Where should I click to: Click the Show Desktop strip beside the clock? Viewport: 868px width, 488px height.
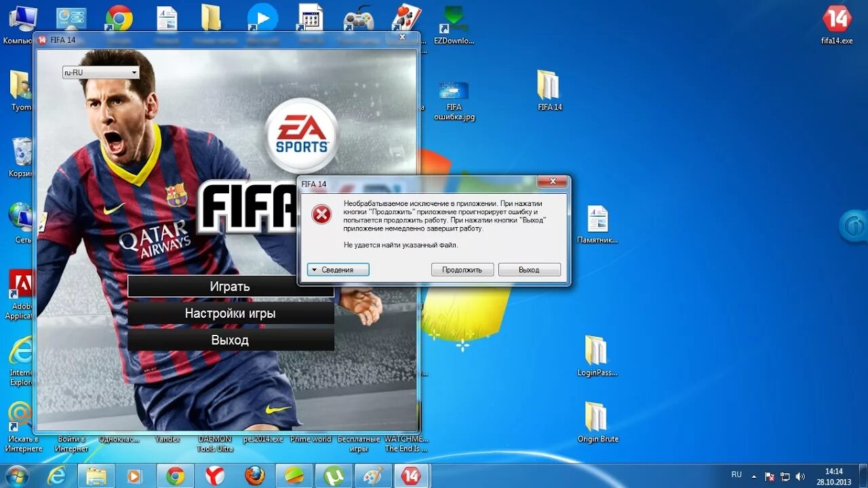tap(863, 476)
